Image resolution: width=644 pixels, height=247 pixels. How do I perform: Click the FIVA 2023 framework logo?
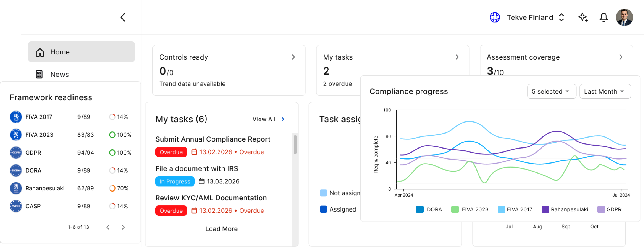(16, 135)
